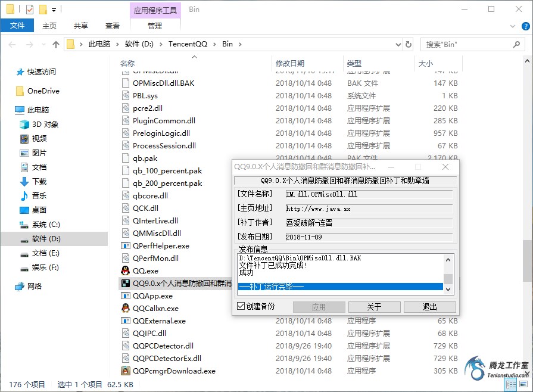Click main file list vertical scrollbar thumb
Image resolution: width=533 pixels, height=392 pixels.
coord(527,260)
